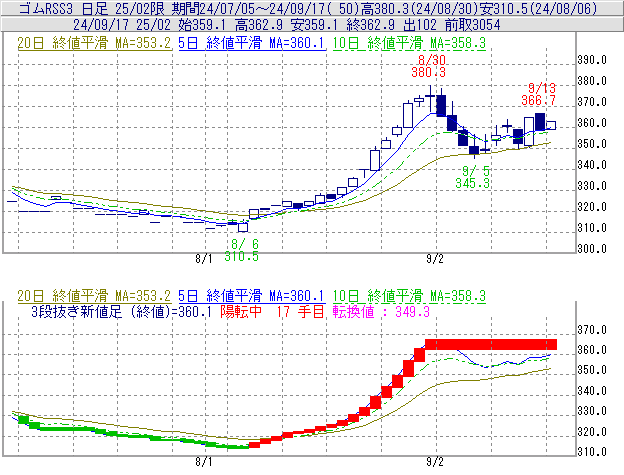Image resolution: width=624 pixels, height=475 pixels.
Task: Select the top chart 5日 終値平滑 MA=360.1 legend
Action: (x=252, y=43)
